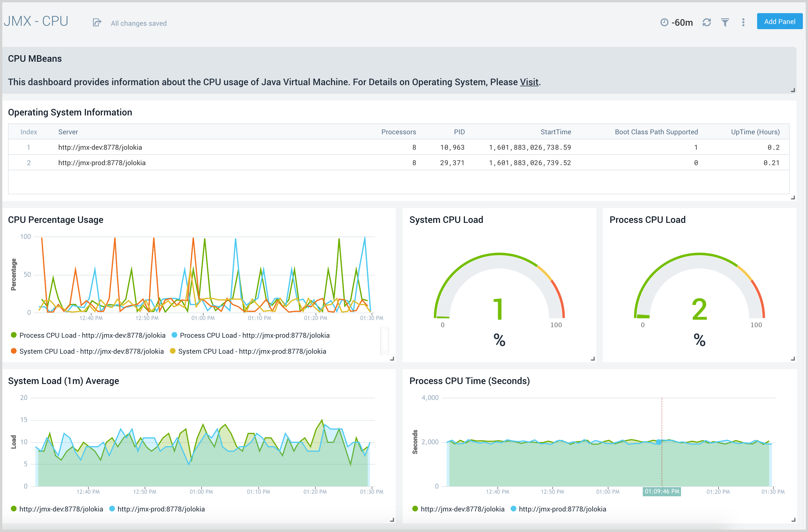Select index 2 for jmx-prod server row

pos(29,163)
